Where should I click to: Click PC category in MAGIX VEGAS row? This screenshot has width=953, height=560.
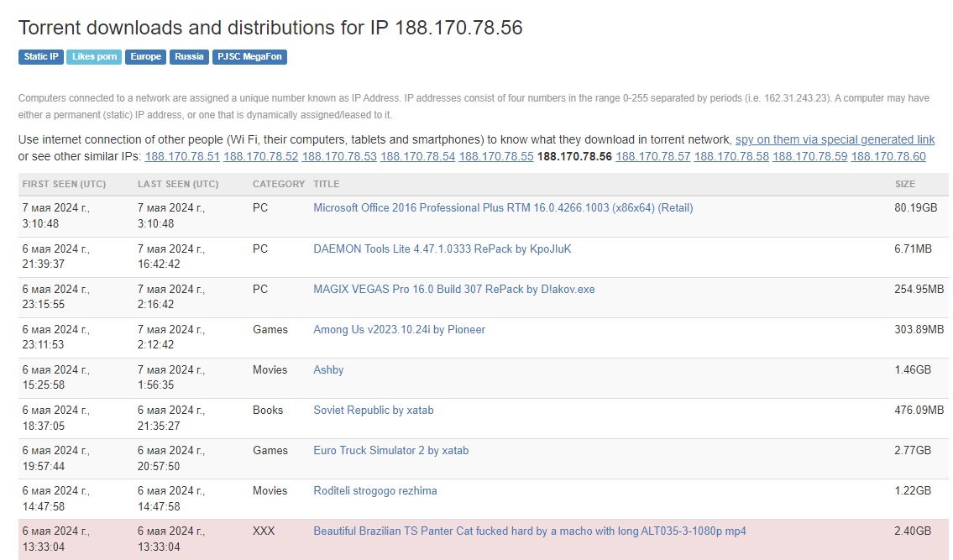pyautogui.click(x=260, y=290)
